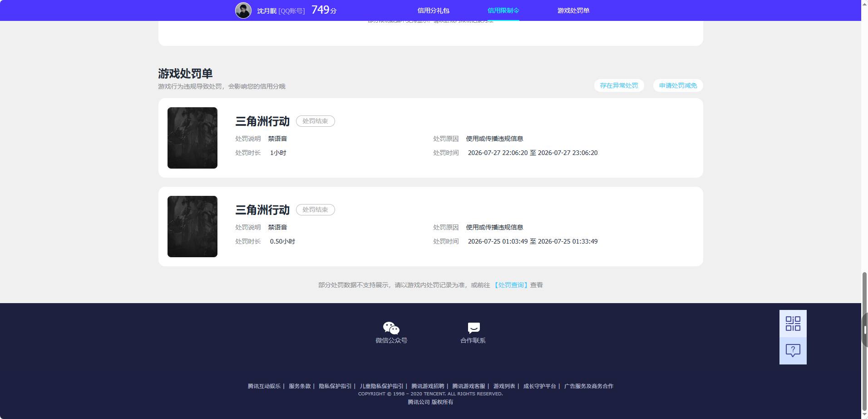Select the 信用限制令 tab
Screen dimensions: 868x419
pos(503,10)
